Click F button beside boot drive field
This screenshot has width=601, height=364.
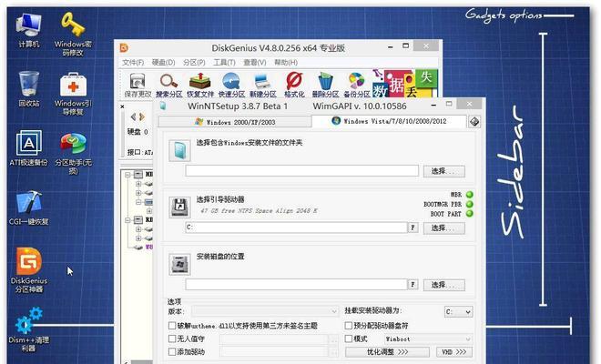[413, 227]
